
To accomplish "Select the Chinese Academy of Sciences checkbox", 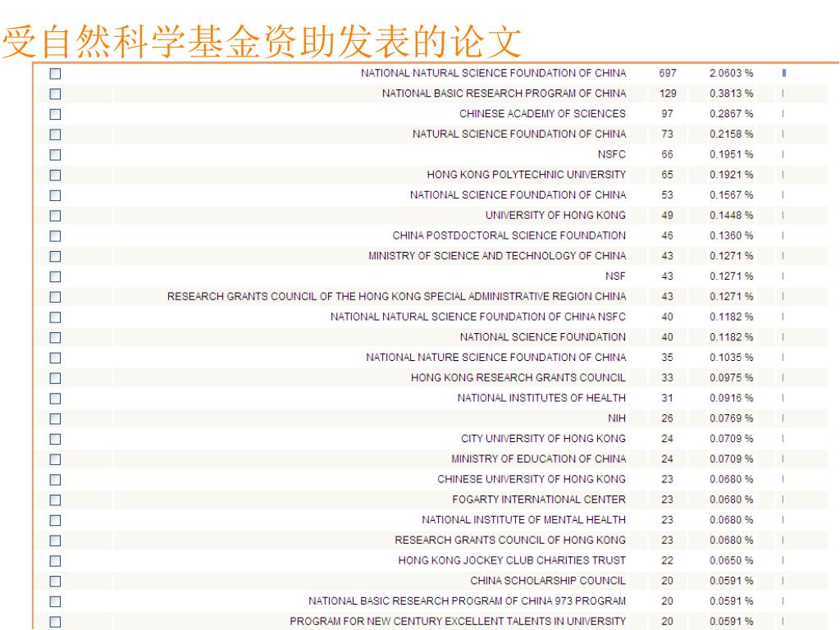I will [x=55, y=114].
